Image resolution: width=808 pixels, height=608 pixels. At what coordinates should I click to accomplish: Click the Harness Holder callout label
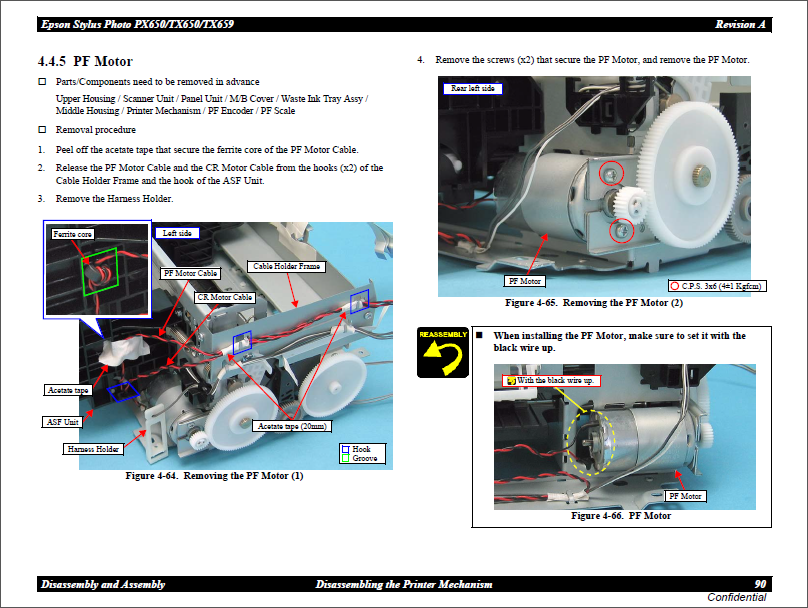pyautogui.click(x=94, y=449)
